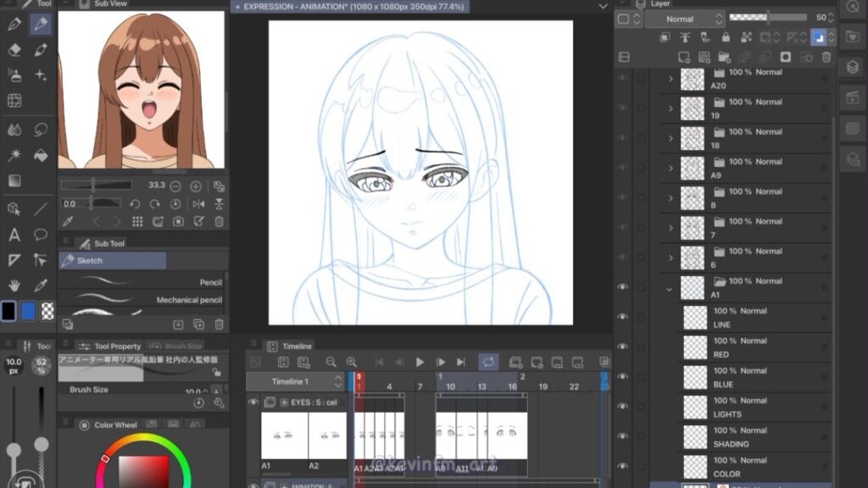Click the delete layer trash icon
Screen dimensions: 868x488
point(827,57)
